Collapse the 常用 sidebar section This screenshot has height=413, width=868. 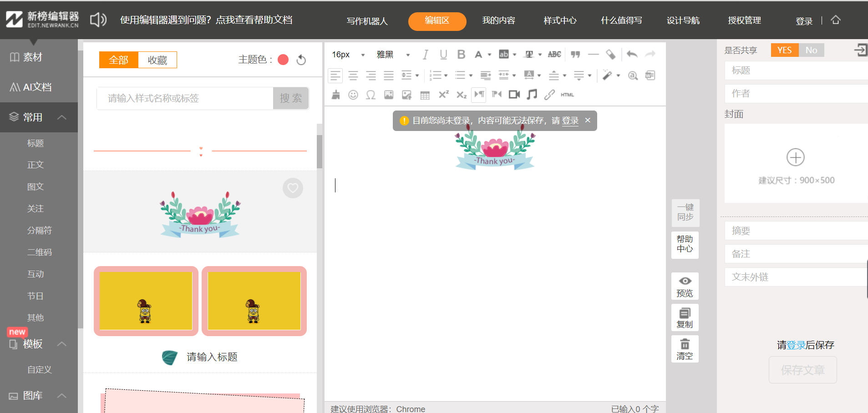point(62,117)
